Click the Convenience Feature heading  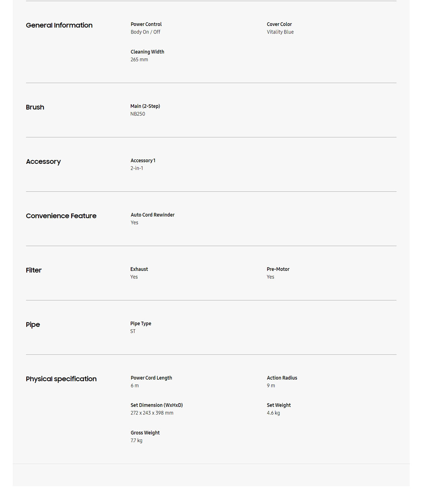click(61, 216)
